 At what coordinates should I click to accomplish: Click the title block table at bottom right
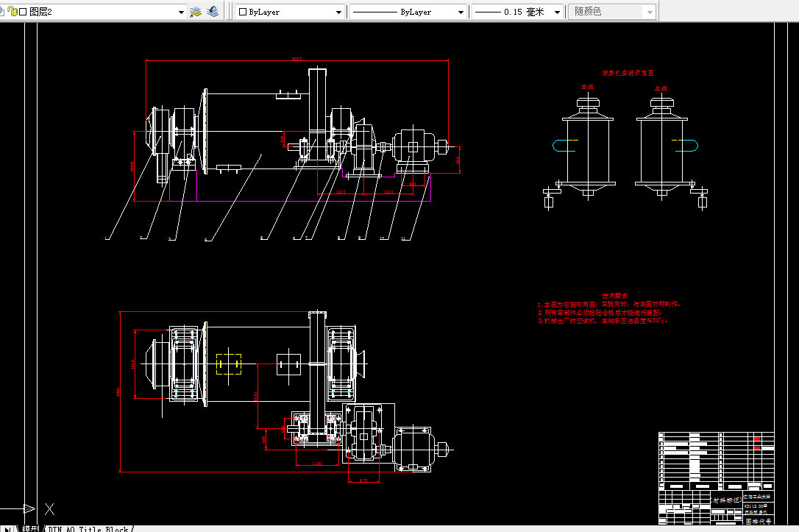pyautogui.click(x=716, y=478)
